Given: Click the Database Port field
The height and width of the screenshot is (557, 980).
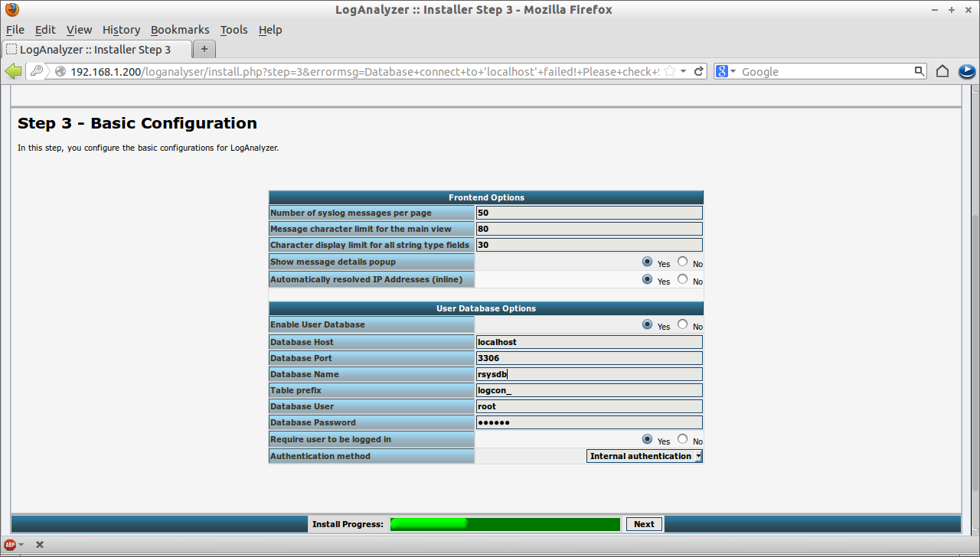Looking at the screenshot, I should click(x=589, y=358).
